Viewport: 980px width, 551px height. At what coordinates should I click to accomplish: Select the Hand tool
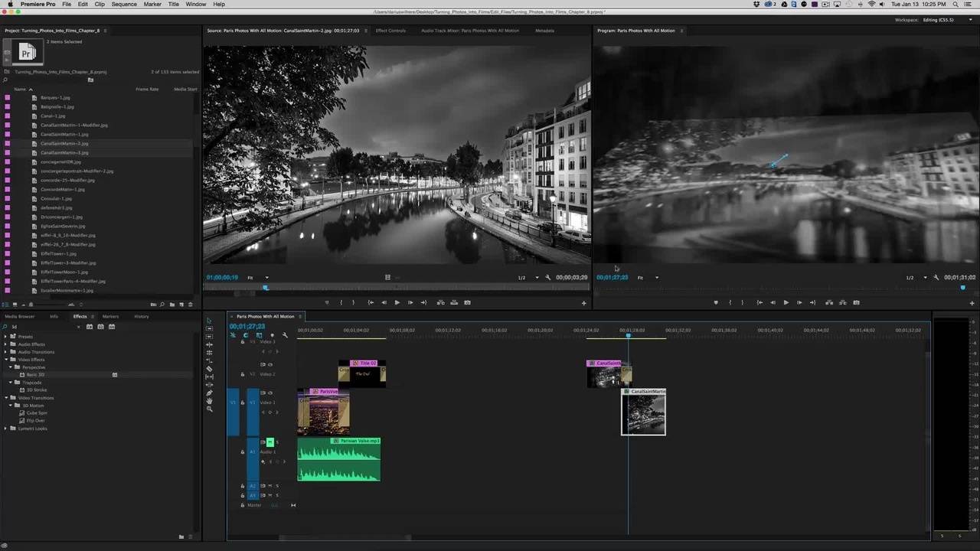[209, 401]
